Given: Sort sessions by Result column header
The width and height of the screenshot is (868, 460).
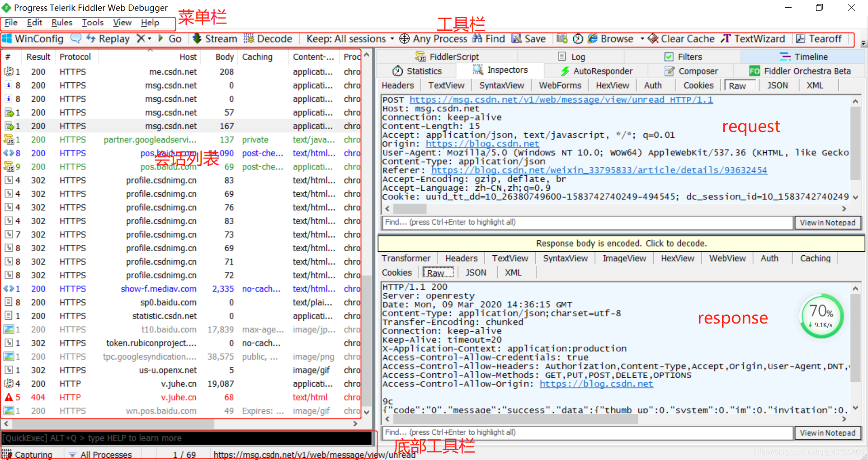Looking at the screenshot, I should pyautogui.click(x=38, y=57).
